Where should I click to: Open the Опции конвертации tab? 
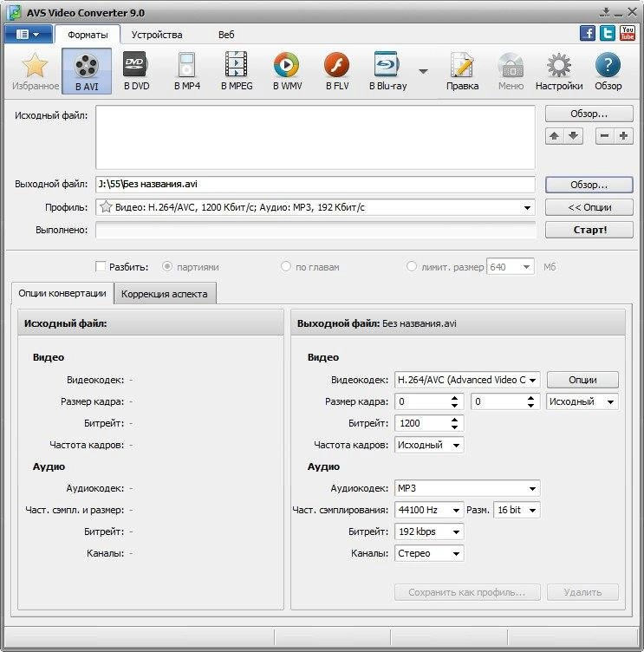click(x=62, y=293)
